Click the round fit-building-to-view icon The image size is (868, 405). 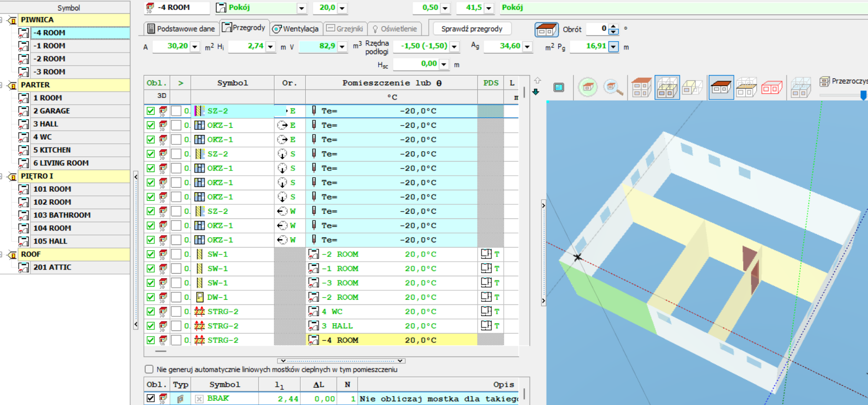click(x=588, y=88)
